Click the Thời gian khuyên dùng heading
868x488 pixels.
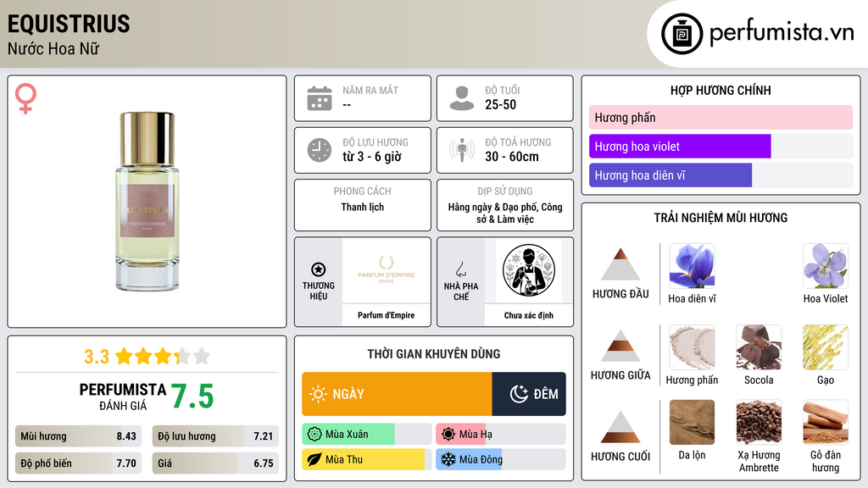(434, 353)
